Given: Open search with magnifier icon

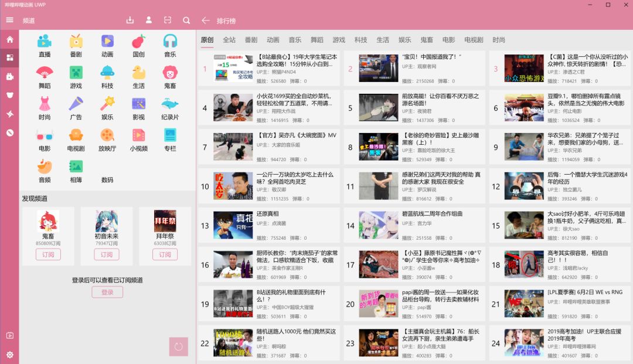Looking at the screenshot, I should (186, 20).
